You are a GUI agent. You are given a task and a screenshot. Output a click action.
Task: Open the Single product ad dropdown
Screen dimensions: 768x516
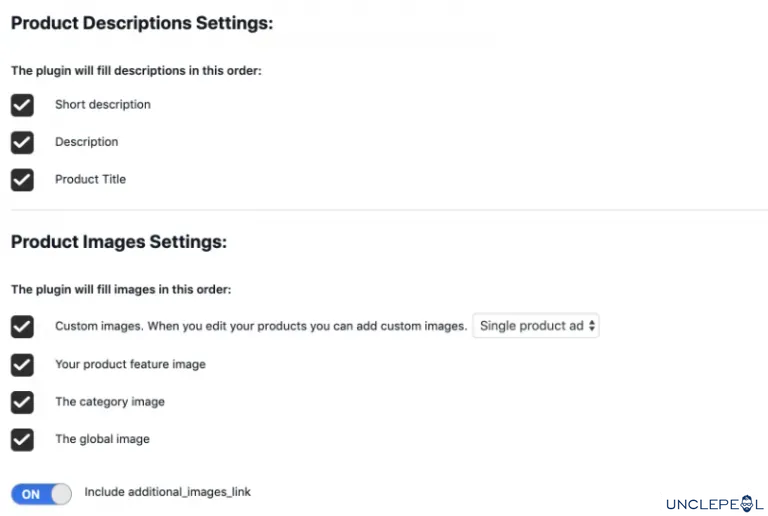point(536,326)
